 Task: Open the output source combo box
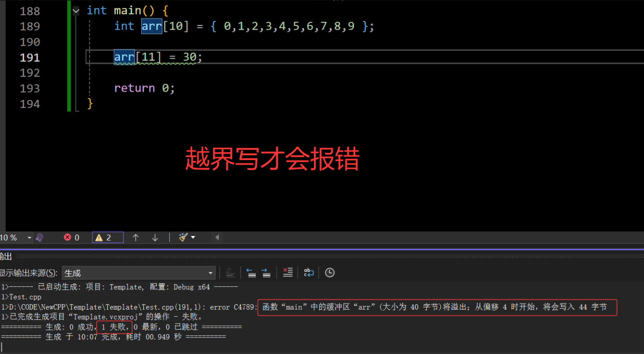138,273
